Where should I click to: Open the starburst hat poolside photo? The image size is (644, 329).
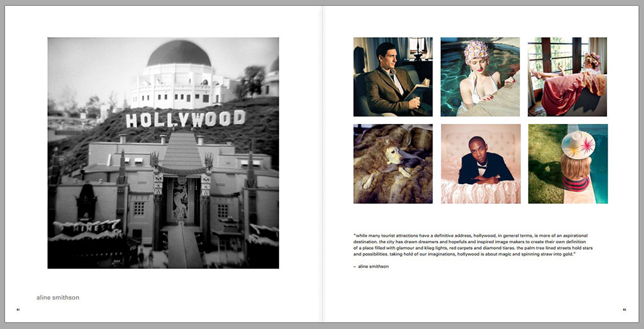point(567,164)
